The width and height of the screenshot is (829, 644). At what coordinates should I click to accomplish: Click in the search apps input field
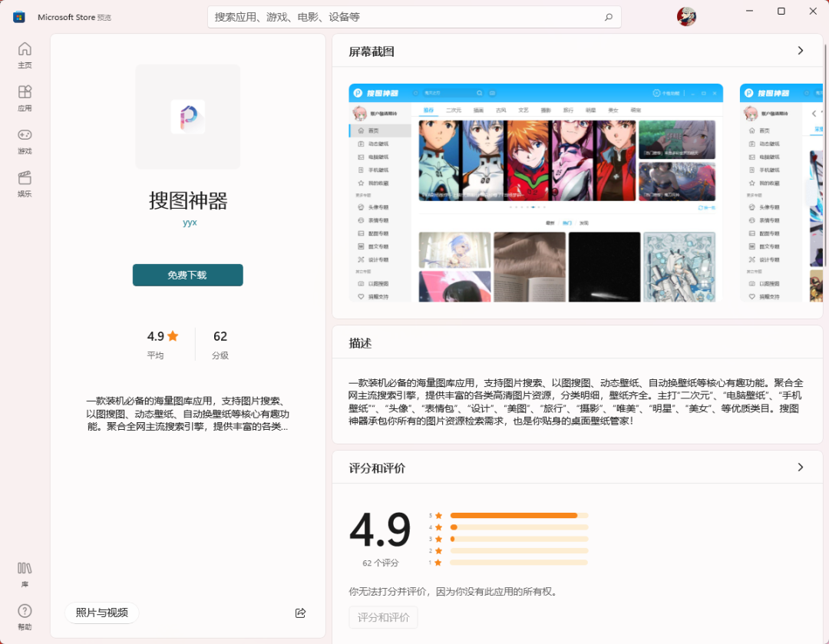click(x=414, y=17)
